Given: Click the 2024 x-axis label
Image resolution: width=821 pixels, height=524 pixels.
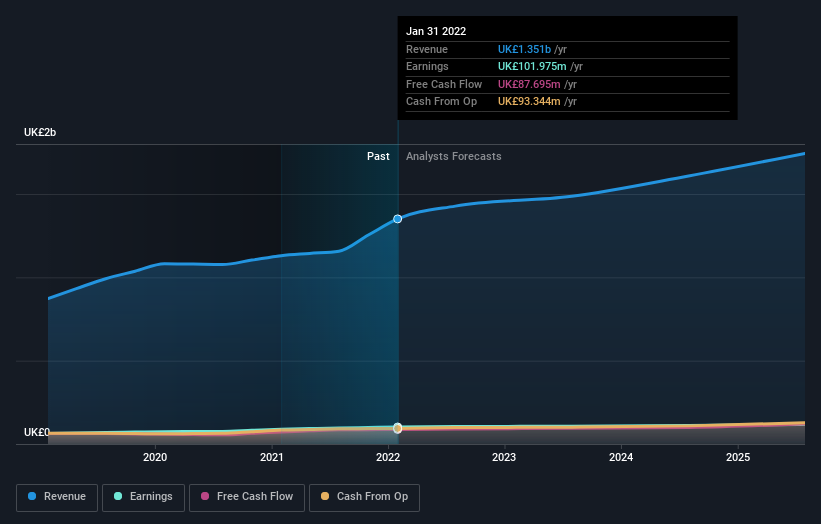Looking at the screenshot, I should 621,457.
